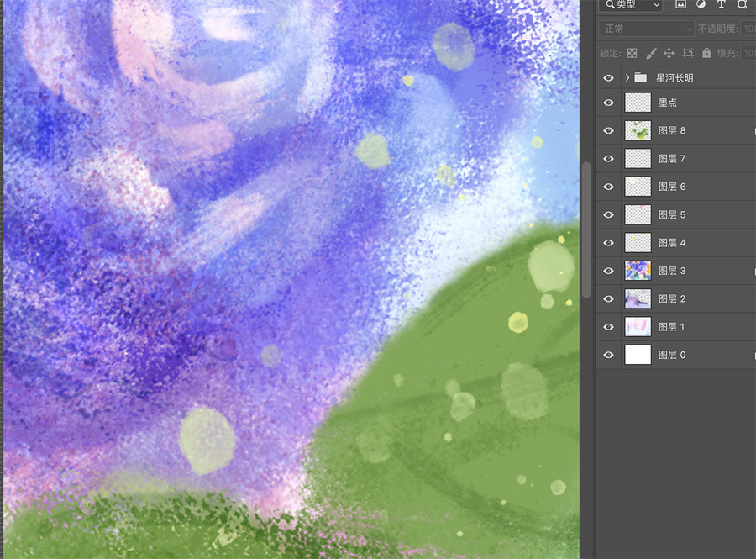Select layer name 图层 2
This screenshot has width=756, height=559.
tap(672, 298)
